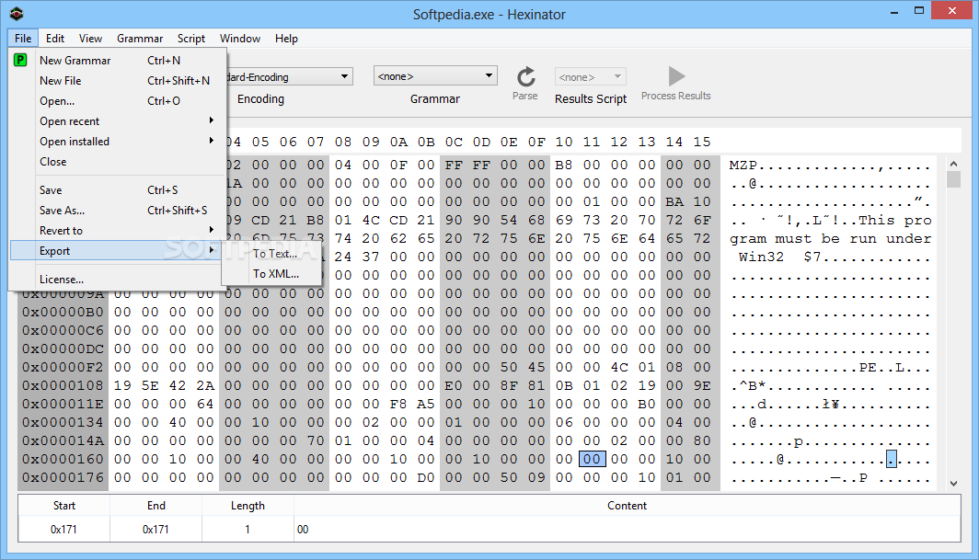Click the PE..L ASCII text
This screenshot has width=979, height=560.
(881, 367)
